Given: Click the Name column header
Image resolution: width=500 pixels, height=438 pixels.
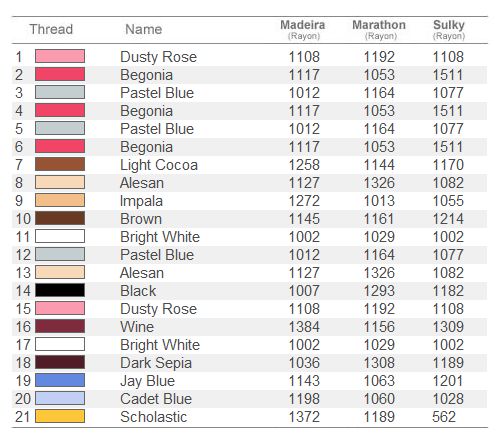Looking at the screenshot, I should 144,29.
